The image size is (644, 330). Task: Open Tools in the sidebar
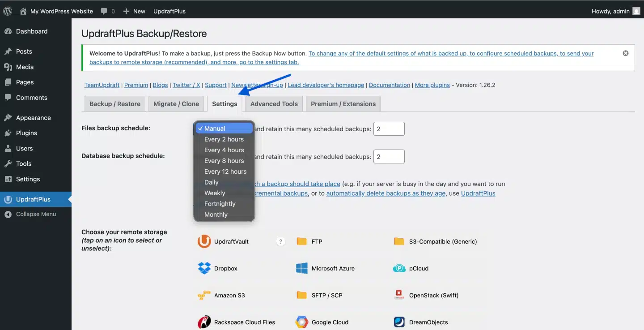(36, 164)
